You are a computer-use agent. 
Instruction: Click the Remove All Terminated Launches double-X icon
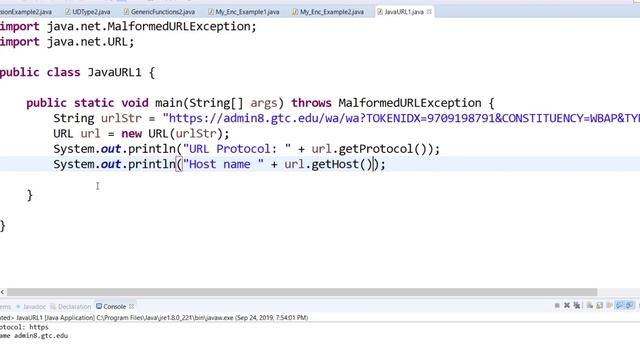coord(577,305)
